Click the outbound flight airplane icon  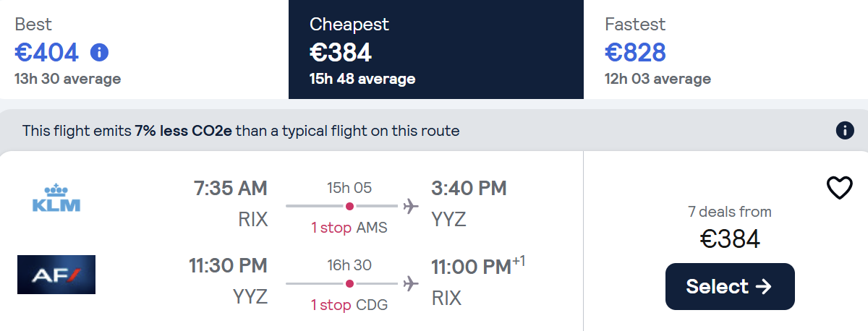411,207
